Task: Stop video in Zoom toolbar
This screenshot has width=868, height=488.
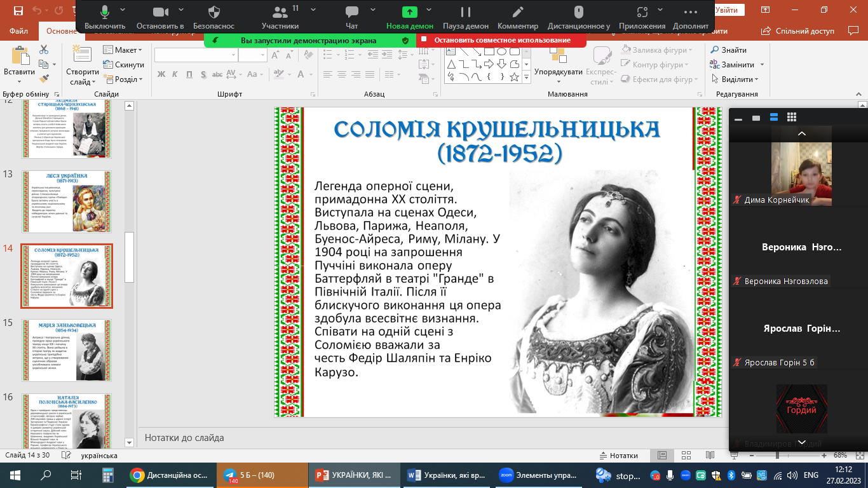Action: tap(160, 18)
